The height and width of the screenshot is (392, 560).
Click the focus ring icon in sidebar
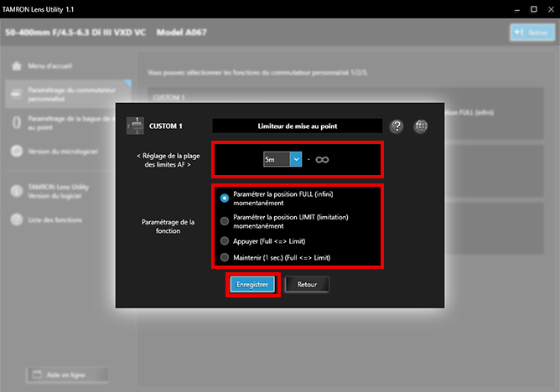(17, 122)
